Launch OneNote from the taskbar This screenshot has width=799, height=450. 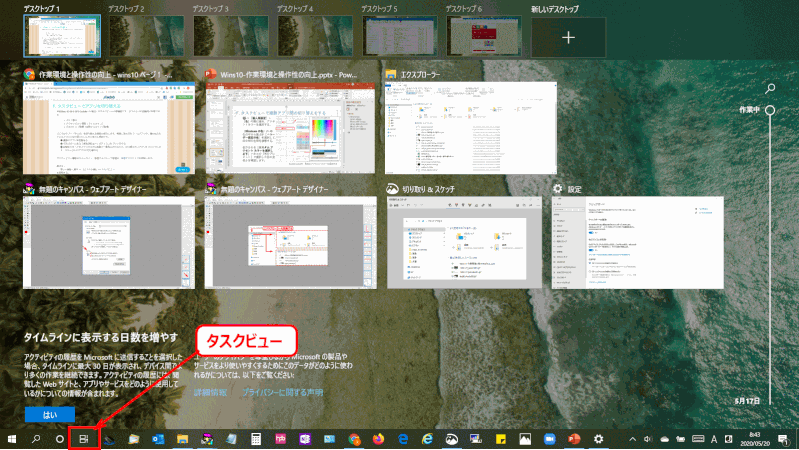305,439
